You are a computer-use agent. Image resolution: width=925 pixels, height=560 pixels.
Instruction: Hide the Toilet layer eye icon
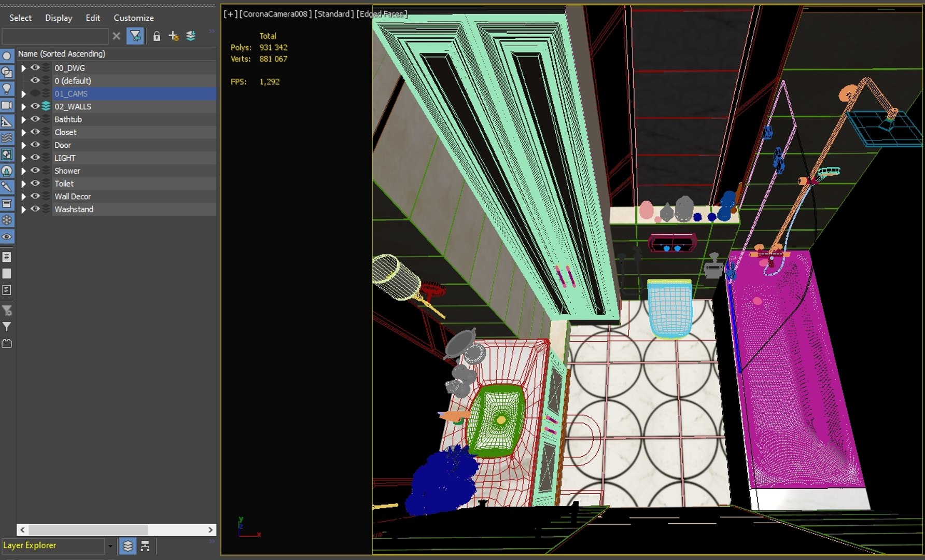click(35, 183)
